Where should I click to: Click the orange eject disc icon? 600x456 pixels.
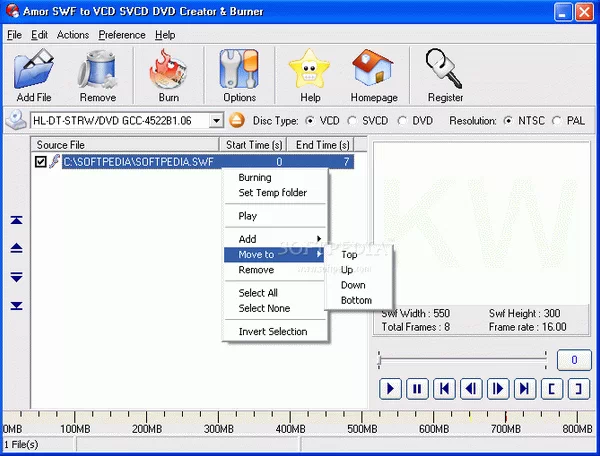[237, 121]
